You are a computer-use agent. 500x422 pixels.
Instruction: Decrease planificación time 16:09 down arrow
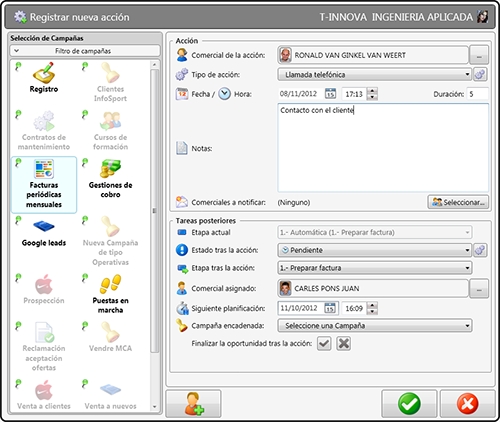click(372, 311)
